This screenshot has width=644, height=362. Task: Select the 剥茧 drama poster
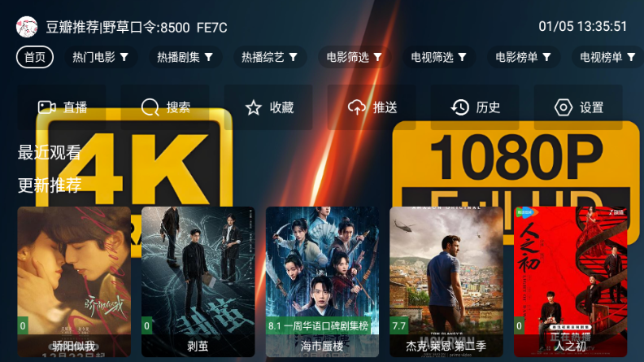[198, 281]
